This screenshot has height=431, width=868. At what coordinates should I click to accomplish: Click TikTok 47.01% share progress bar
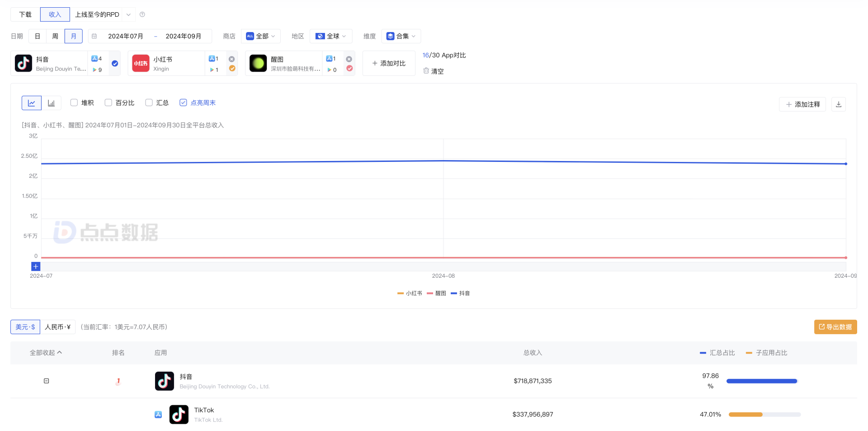click(x=764, y=414)
